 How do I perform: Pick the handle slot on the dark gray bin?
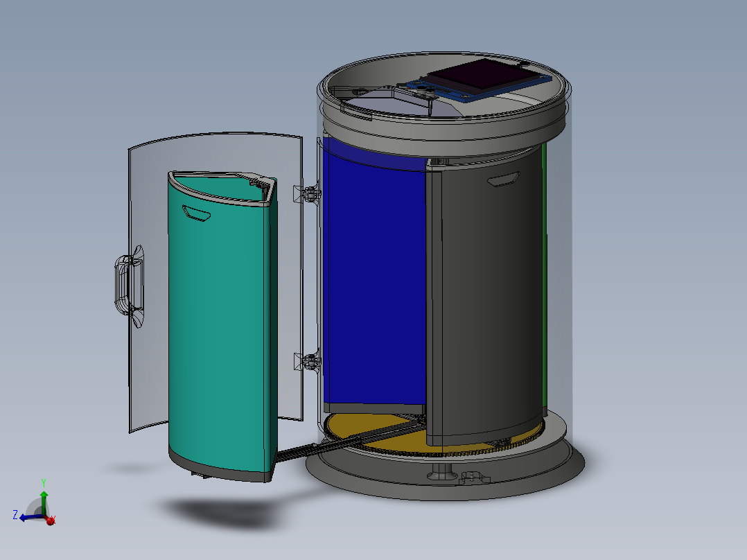pyautogui.click(x=502, y=180)
